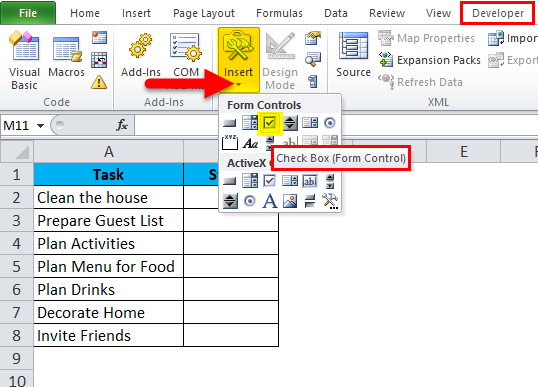Select ActiveX Image control
The height and width of the screenshot is (387, 538).
[290, 201]
